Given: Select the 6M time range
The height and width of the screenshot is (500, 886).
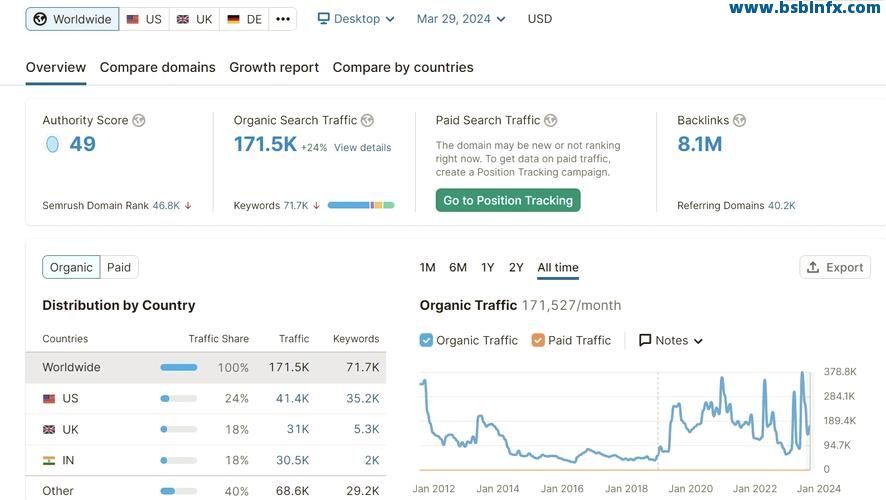Looking at the screenshot, I should click(x=458, y=267).
